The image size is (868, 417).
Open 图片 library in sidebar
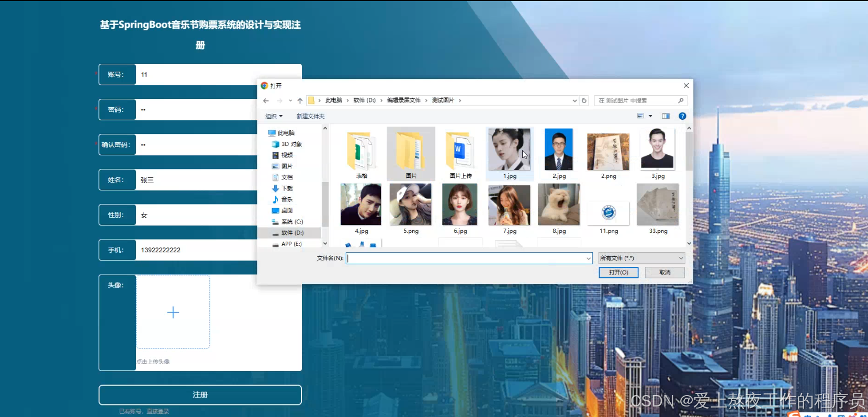(282, 166)
